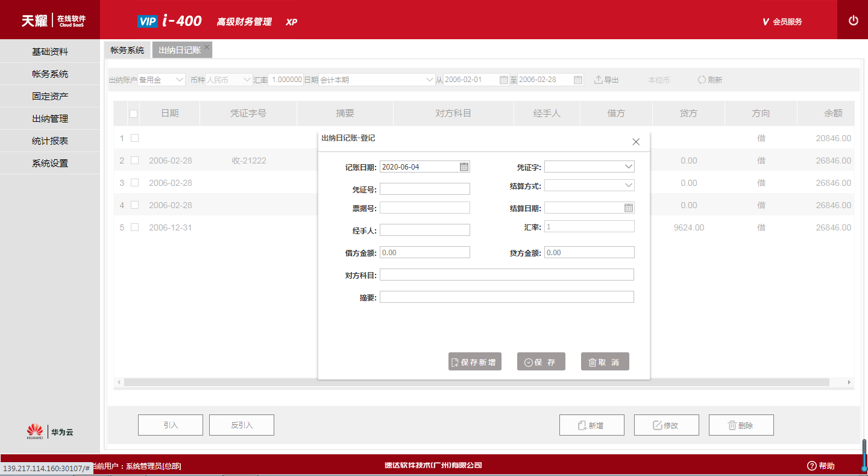Image resolution: width=868 pixels, height=476 pixels.
Task: Expand the 结算方式 dropdown
Action: tap(629, 185)
